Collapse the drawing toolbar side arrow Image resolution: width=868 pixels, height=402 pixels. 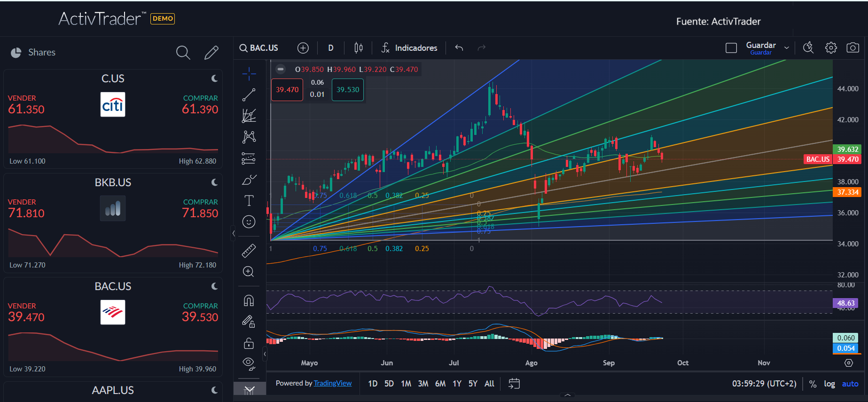pos(234,233)
